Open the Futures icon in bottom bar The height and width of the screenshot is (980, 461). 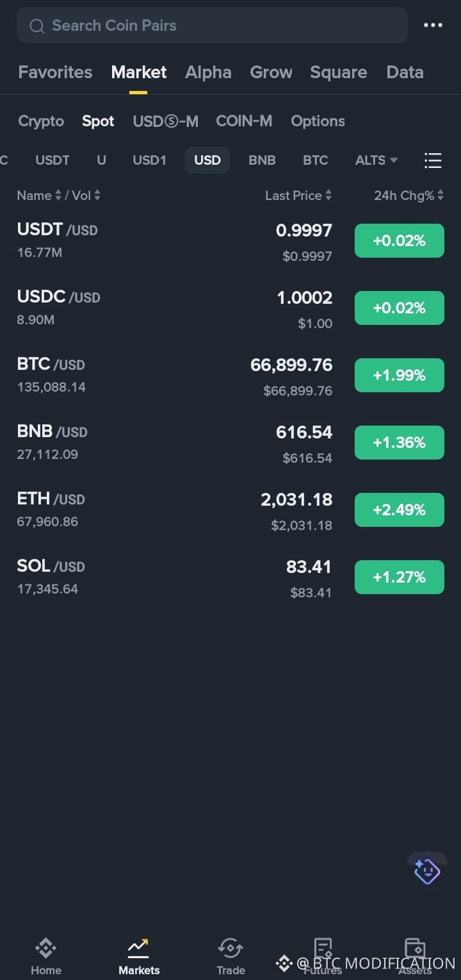(323, 947)
